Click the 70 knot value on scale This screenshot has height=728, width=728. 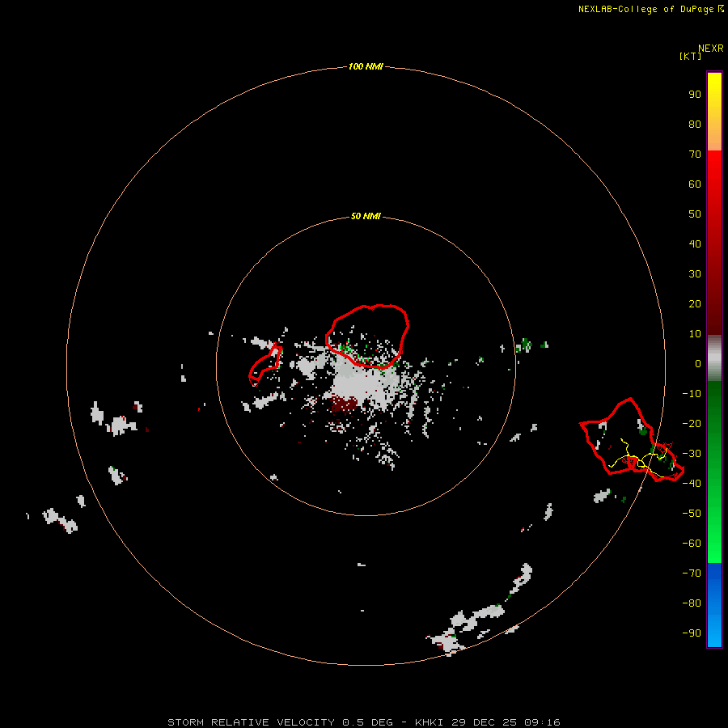pos(695,154)
